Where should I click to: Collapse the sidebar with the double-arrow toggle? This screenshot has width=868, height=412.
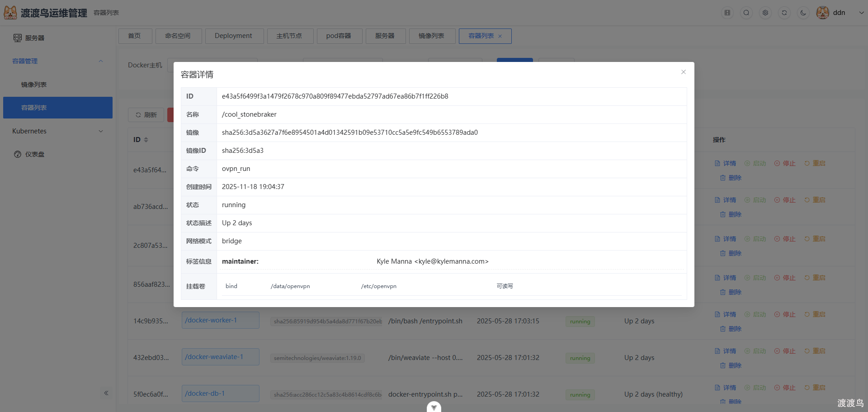click(x=107, y=393)
